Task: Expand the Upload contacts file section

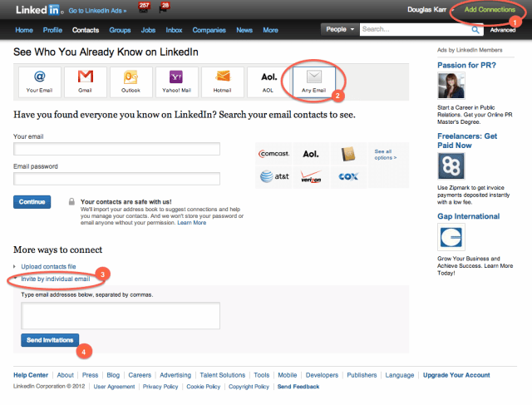Action: point(48,266)
